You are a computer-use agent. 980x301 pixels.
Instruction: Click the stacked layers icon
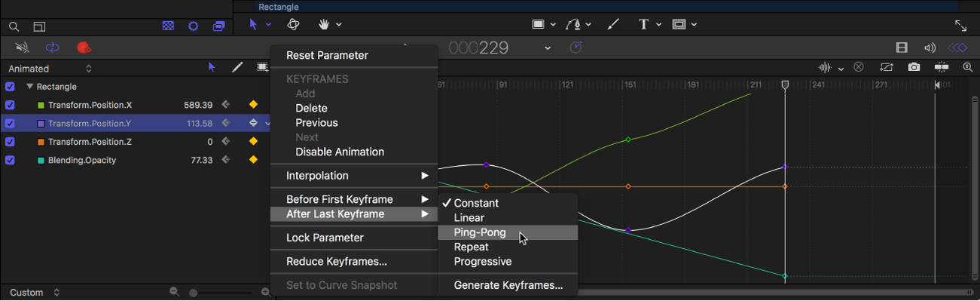(x=218, y=26)
